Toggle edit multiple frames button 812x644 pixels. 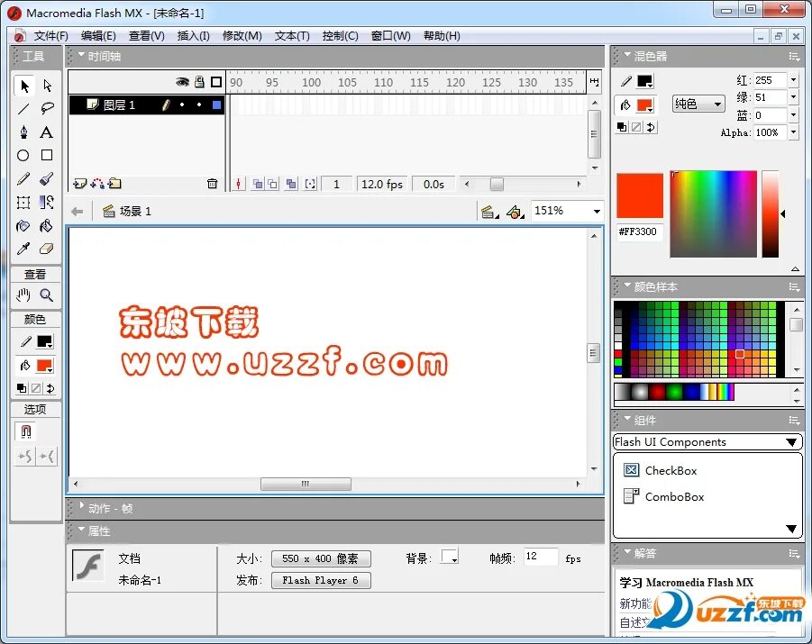292,185
